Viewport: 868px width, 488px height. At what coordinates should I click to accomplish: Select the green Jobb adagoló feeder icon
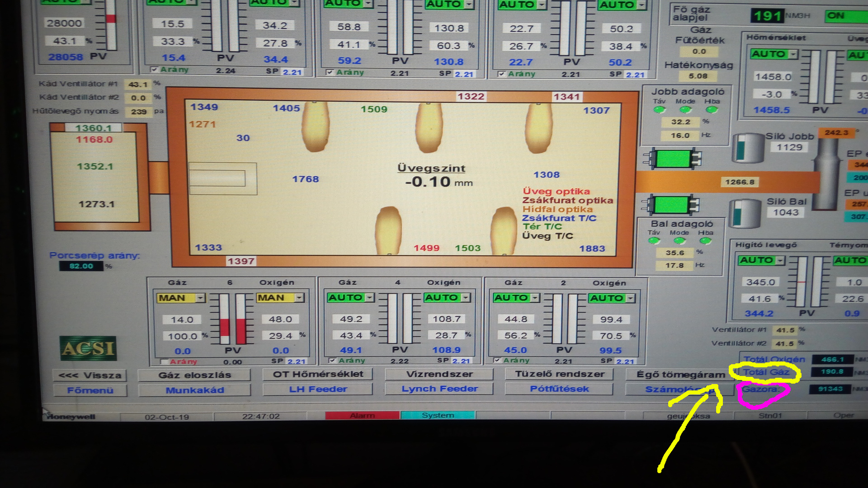click(x=673, y=159)
